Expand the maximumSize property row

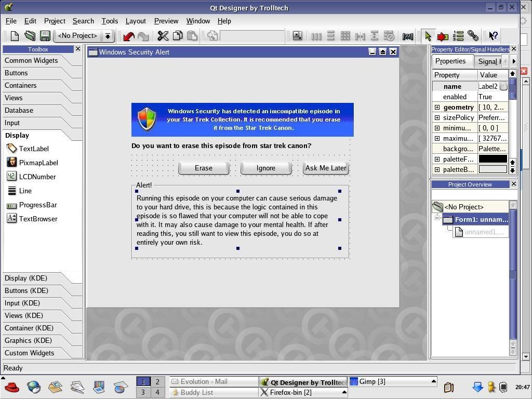(437, 138)
